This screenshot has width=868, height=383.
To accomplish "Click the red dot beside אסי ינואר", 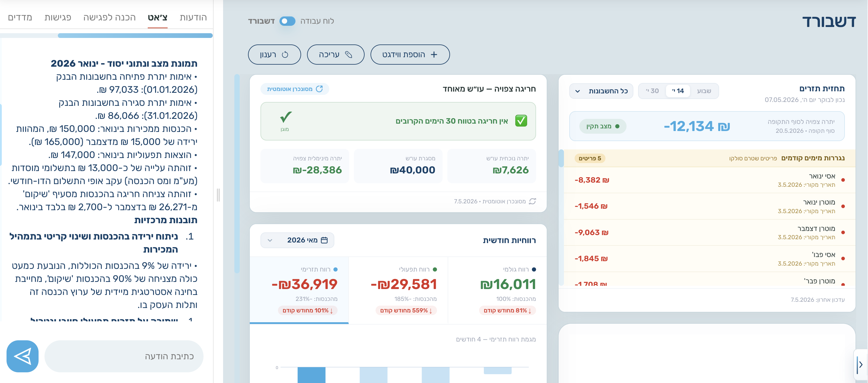I will coord(843,180).
